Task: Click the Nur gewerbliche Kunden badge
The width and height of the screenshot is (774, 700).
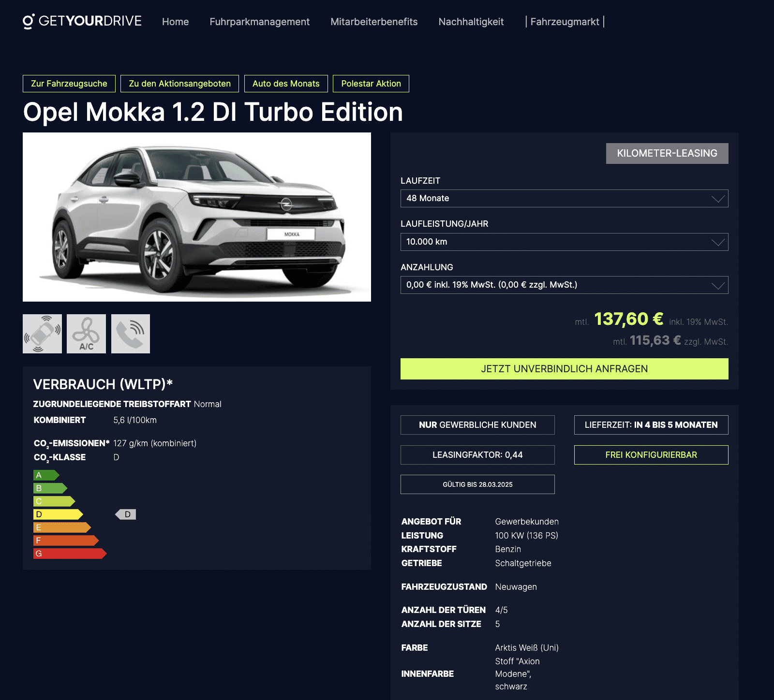Action: coord(477,425)
